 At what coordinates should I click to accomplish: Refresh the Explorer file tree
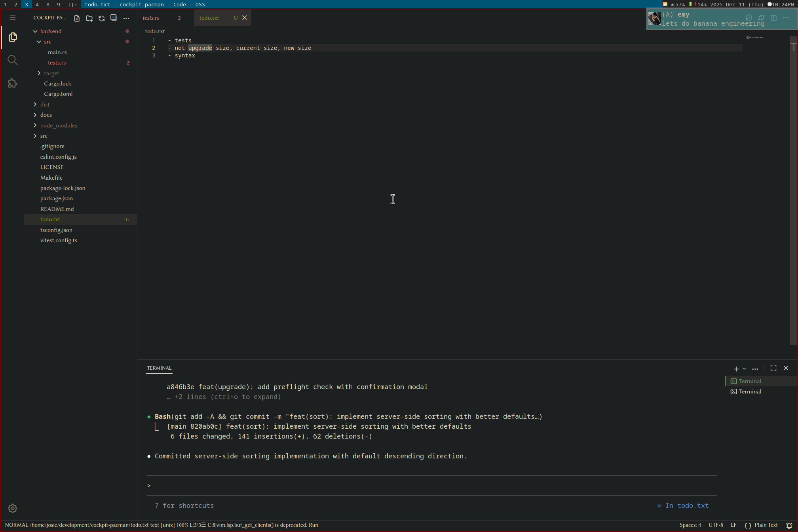click(x=102, y=18)
